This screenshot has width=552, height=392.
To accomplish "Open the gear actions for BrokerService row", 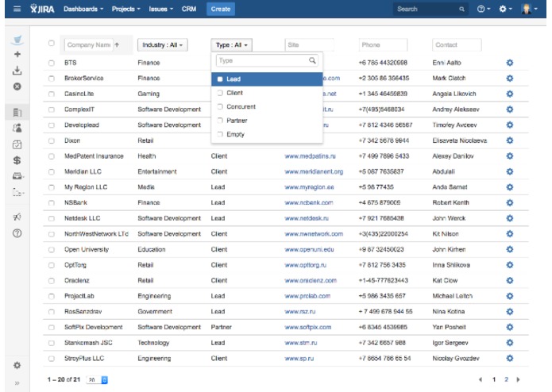I will pos(509,78).
